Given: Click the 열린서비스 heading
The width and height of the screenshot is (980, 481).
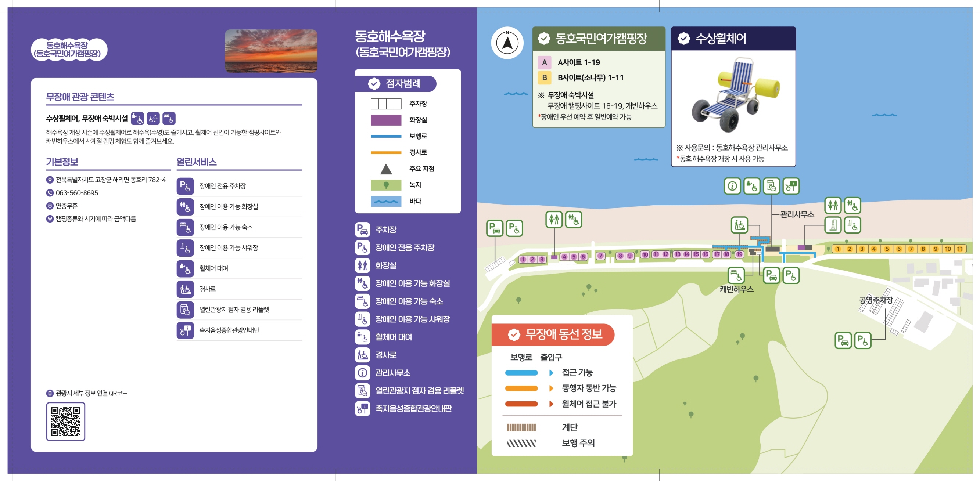Looking at the screenshot, I should coord(196,162).
